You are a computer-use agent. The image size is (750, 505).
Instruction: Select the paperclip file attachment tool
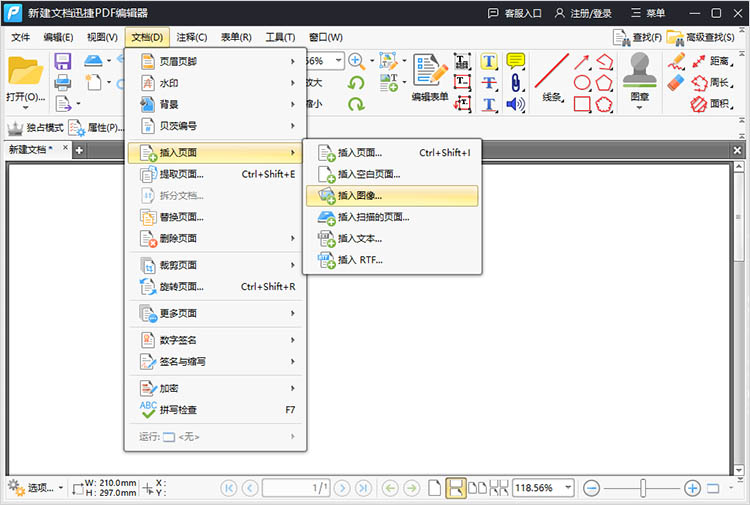[515, 82]
